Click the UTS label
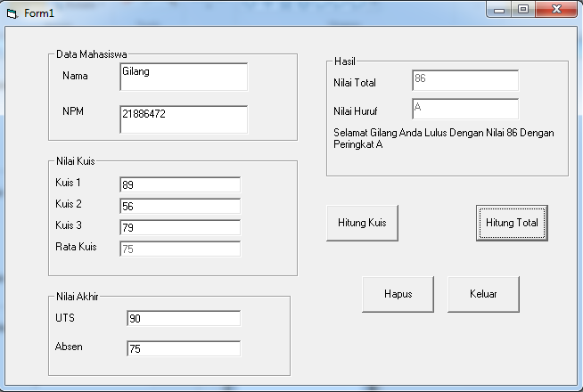The image size is (583, 392). coord(65,318)
